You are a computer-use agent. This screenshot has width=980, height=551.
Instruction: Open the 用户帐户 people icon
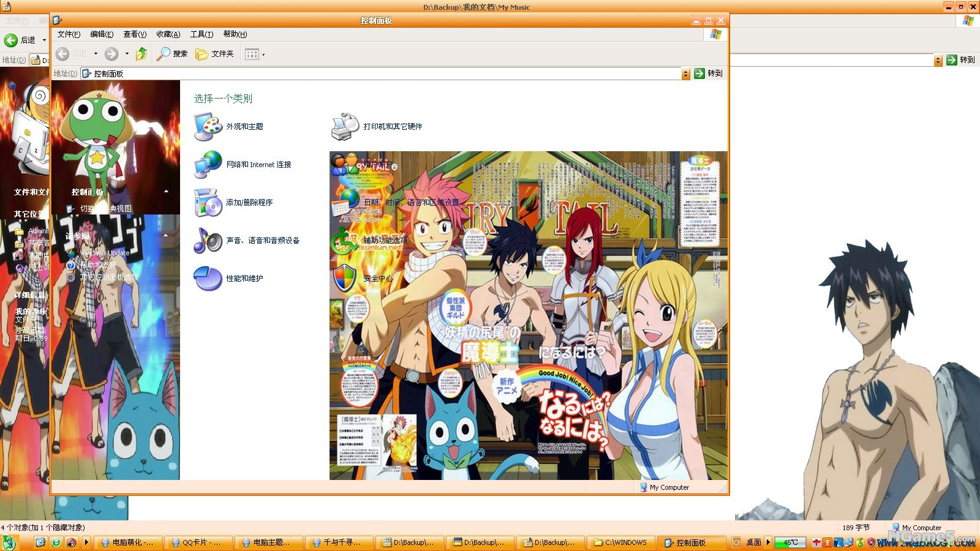(345, 165)
